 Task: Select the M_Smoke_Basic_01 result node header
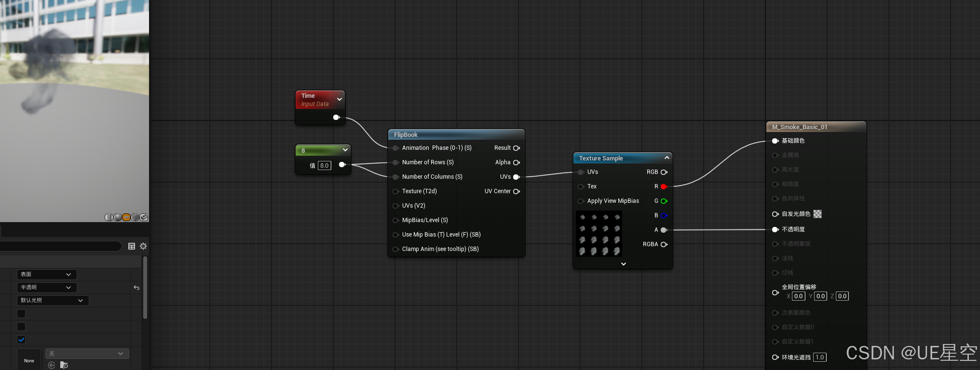tap(816, 127)
